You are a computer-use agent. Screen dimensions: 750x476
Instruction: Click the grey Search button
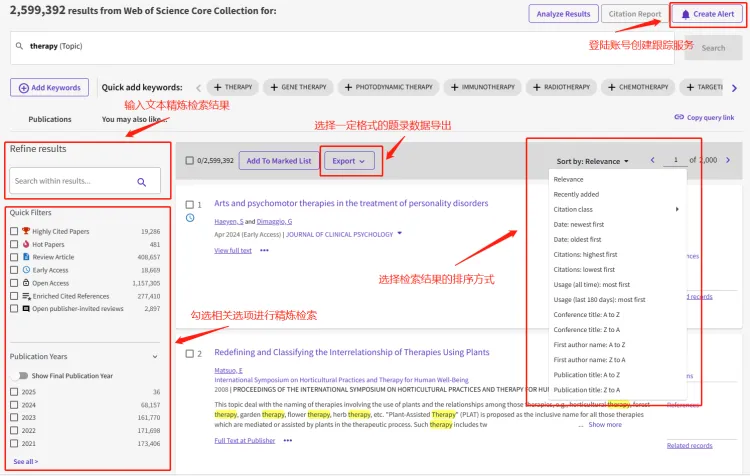click(713, 48)
